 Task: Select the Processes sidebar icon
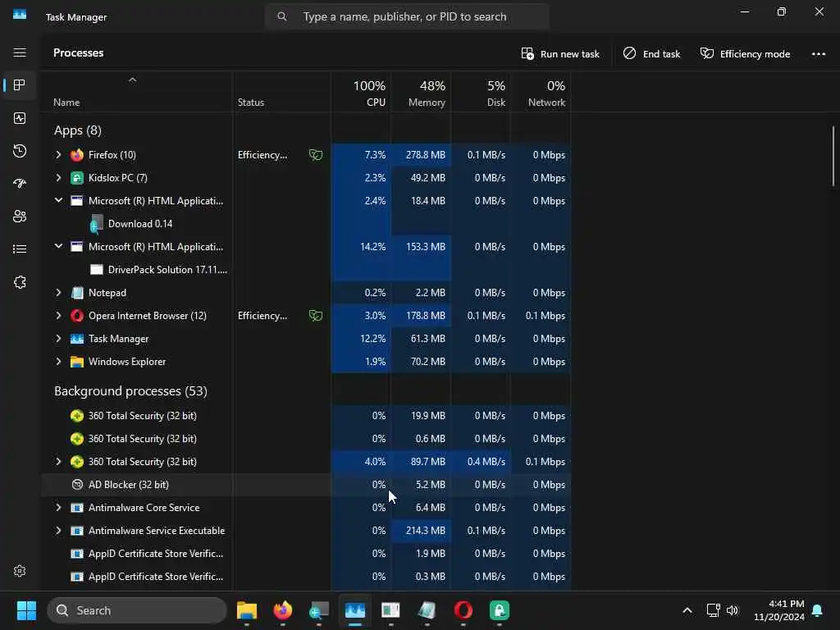20,85
